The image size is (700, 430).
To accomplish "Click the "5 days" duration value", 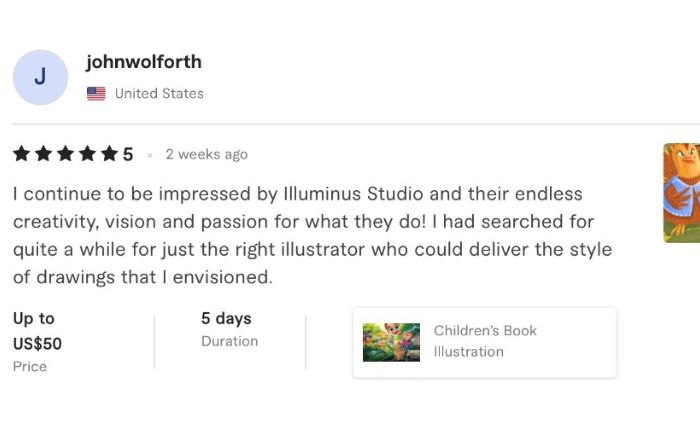I will point(226,319).
